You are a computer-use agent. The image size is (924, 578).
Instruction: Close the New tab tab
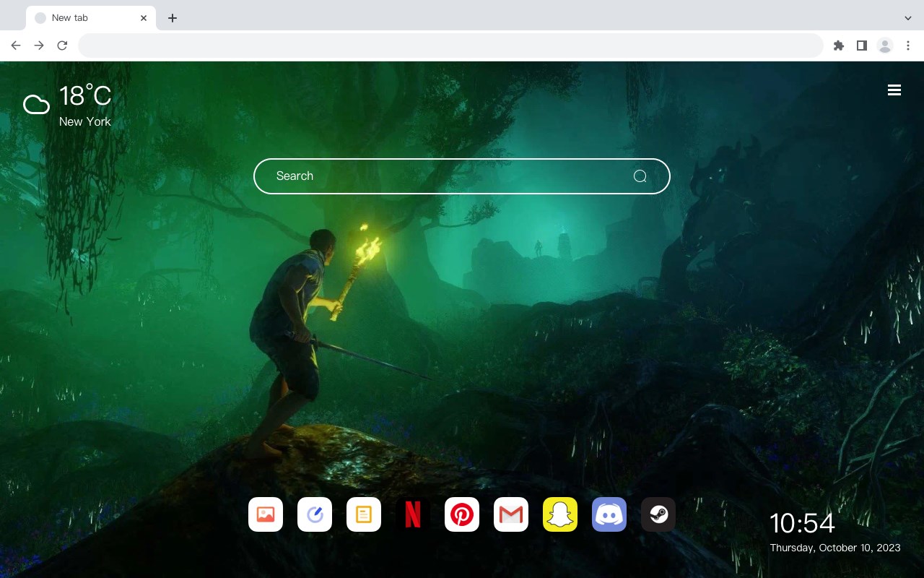[144, 18]
